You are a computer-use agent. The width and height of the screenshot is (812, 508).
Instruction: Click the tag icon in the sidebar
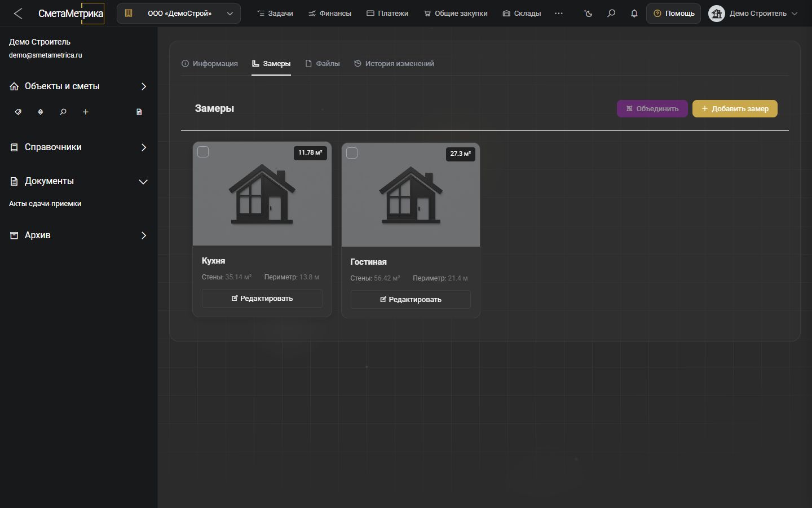point(18,112)
